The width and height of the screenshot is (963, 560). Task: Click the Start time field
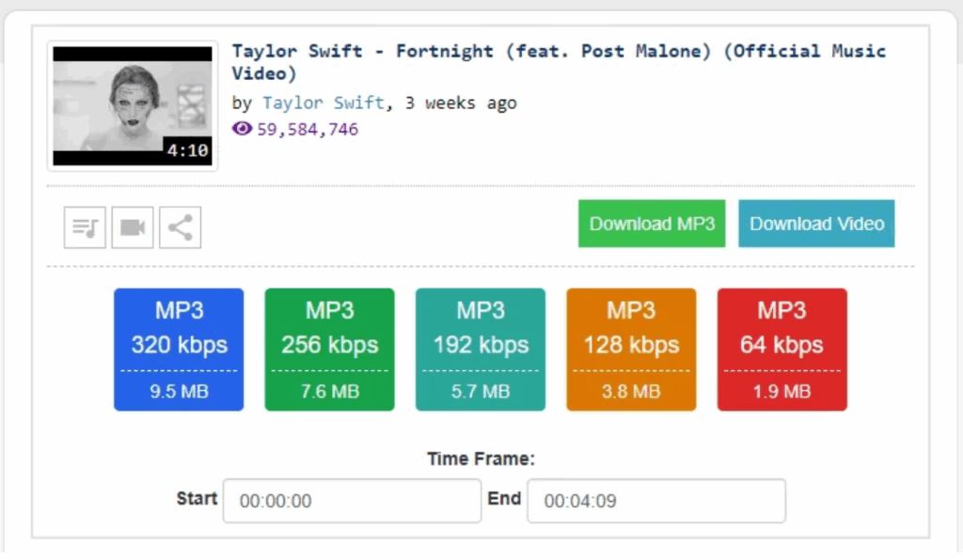tap(351, 500)
